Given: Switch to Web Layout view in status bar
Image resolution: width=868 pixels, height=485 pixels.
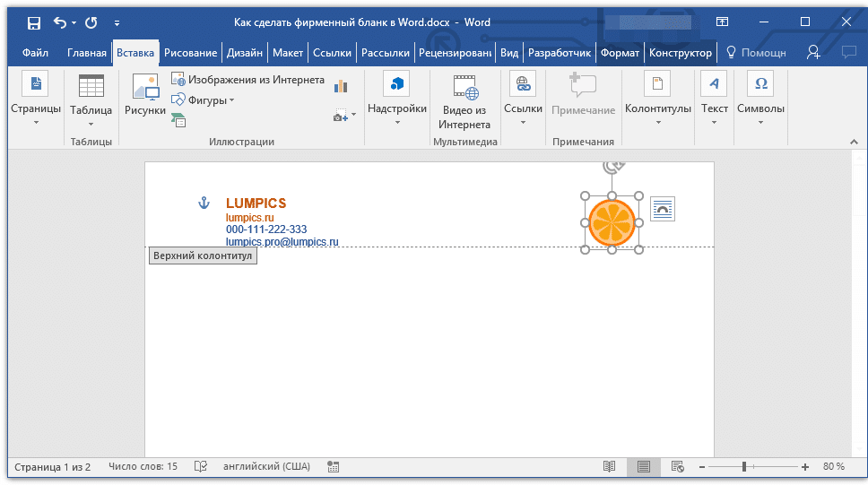Looking at the screenshot, I should [677, 467].
